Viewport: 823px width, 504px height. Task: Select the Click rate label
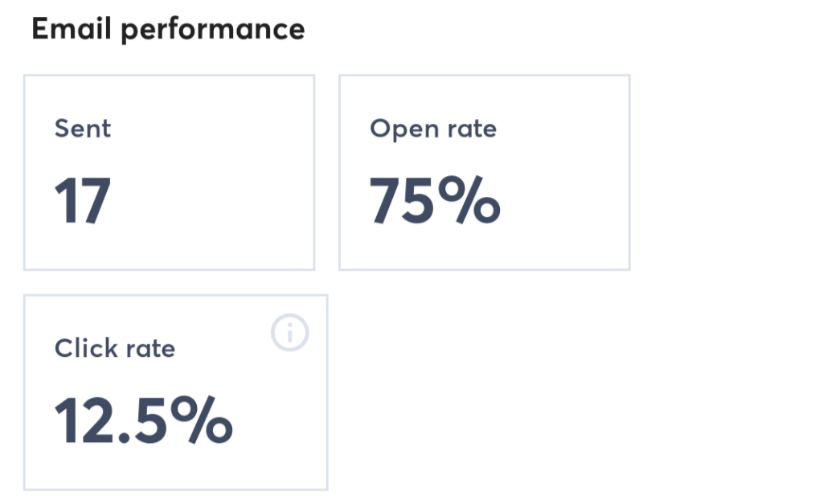(114, 348)
